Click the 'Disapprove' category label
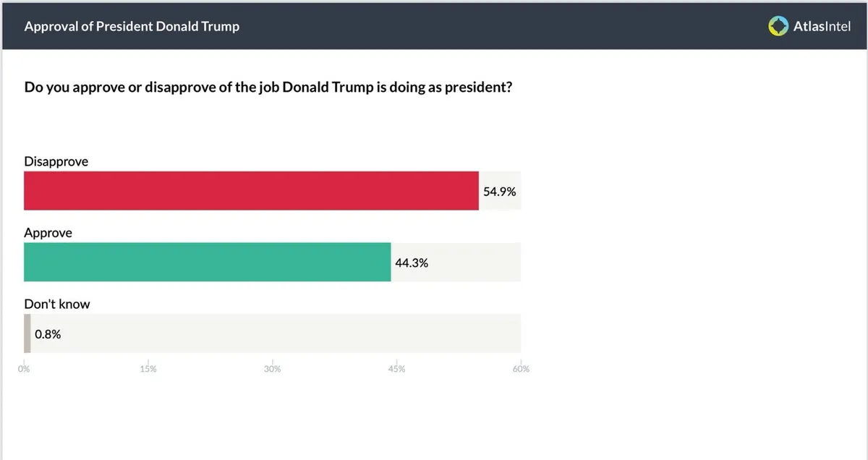This screenshot has width=868, height=460. pyautogui.click(x=56, y=161)
